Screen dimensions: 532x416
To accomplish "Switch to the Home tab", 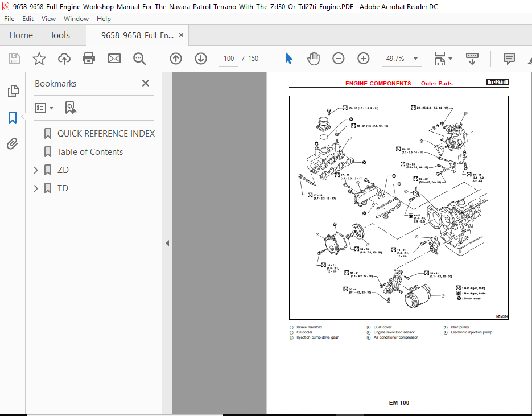I will click(x=21, y=35).
